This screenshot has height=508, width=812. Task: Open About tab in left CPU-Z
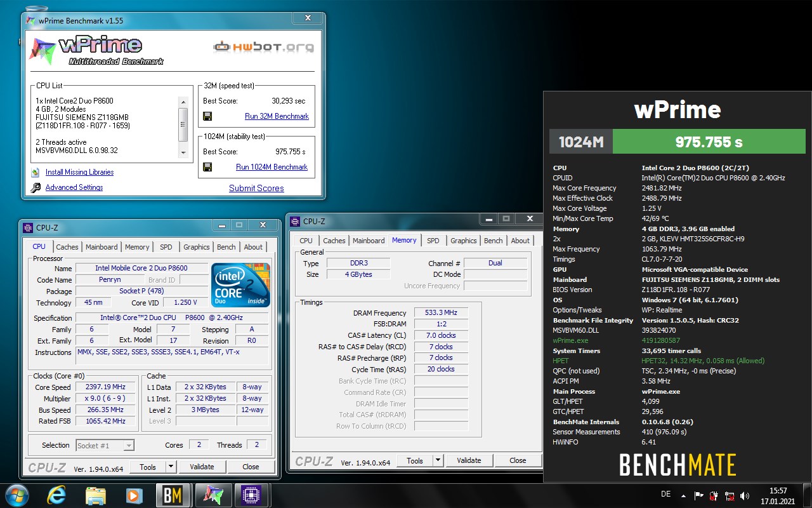[x=253, y=247]
